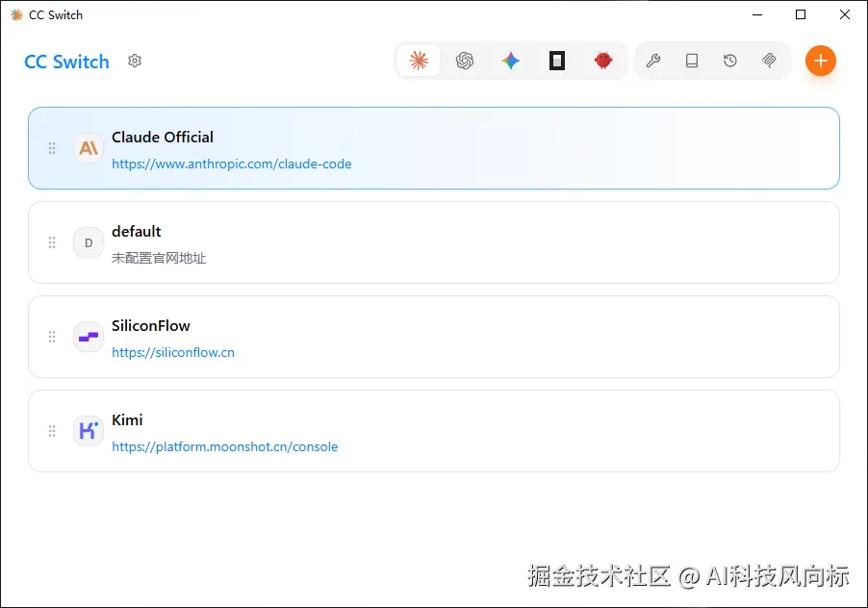The image size is (868, 608).
Task: Open the book prompts icon
Action: tap(691, 61)
